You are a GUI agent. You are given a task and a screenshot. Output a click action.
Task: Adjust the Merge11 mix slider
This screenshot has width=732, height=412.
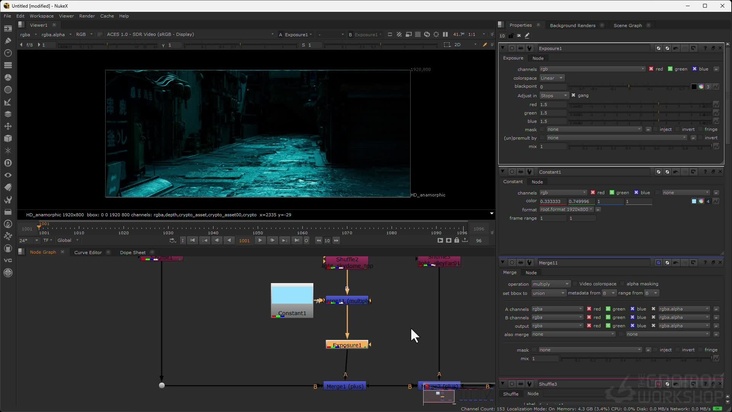[x=636, y=358]
